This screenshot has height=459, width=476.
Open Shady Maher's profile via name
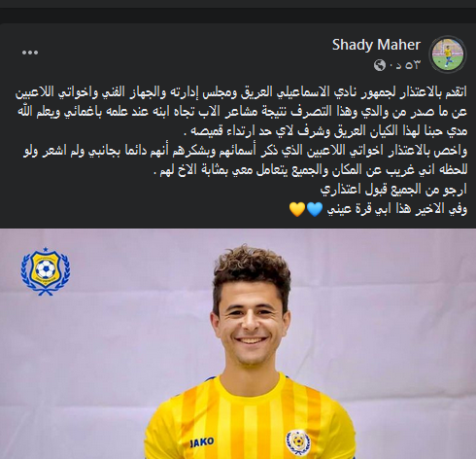376,45
